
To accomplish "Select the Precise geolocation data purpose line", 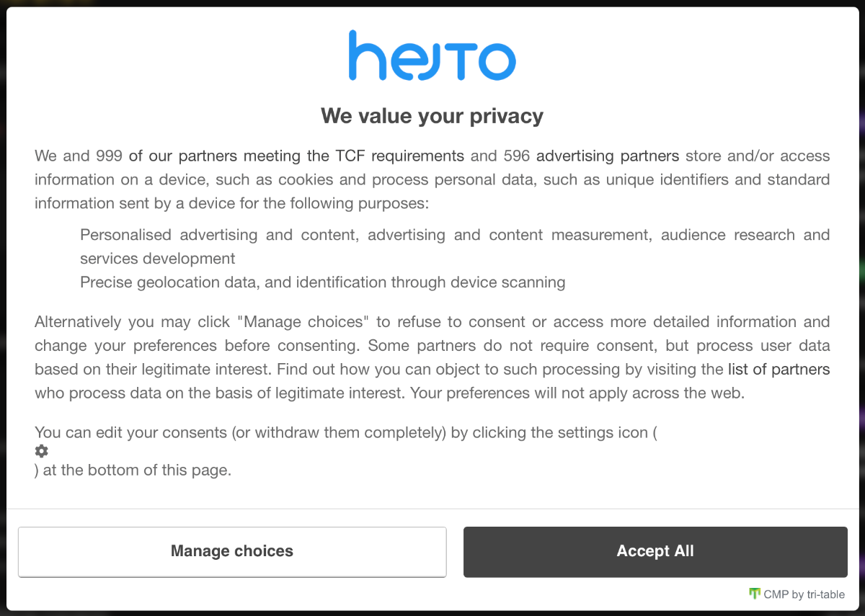I will point(322,282).
